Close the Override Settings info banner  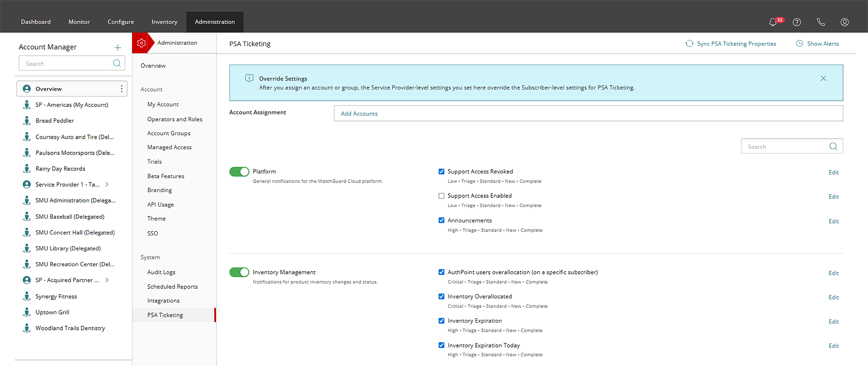pyautogui.click(x=823, y=78)
